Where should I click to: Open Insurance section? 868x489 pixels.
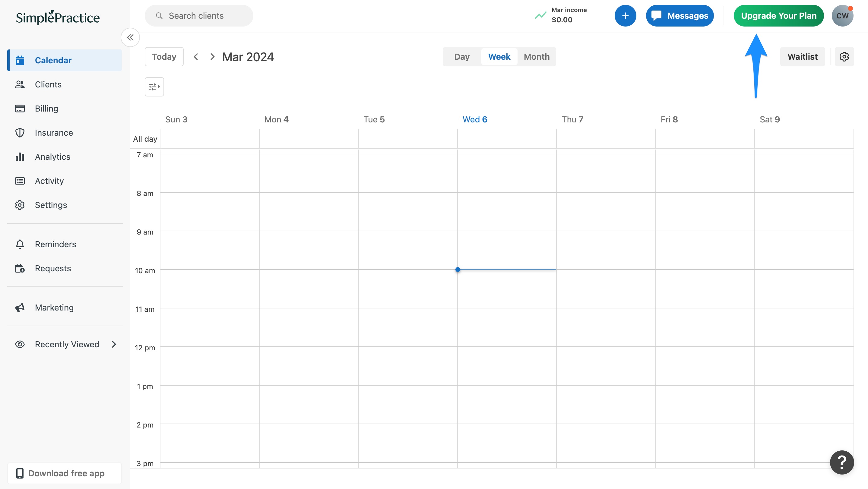pos(65,133)
